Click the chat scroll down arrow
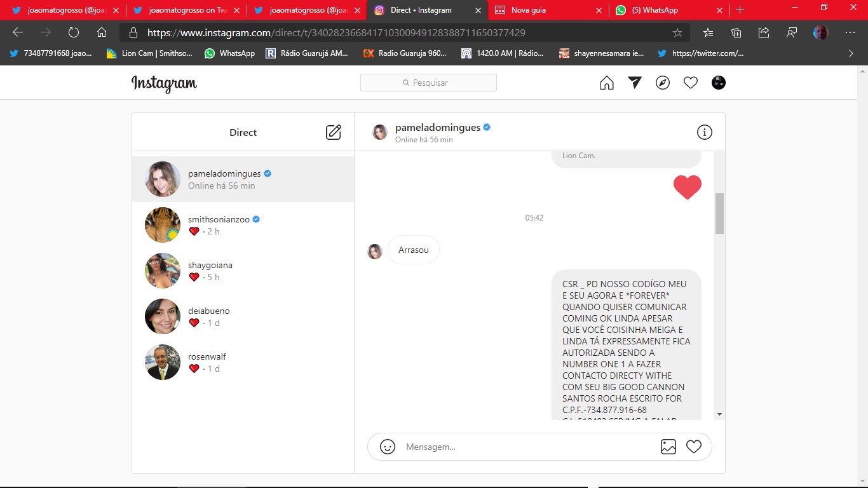 point(719,414)
